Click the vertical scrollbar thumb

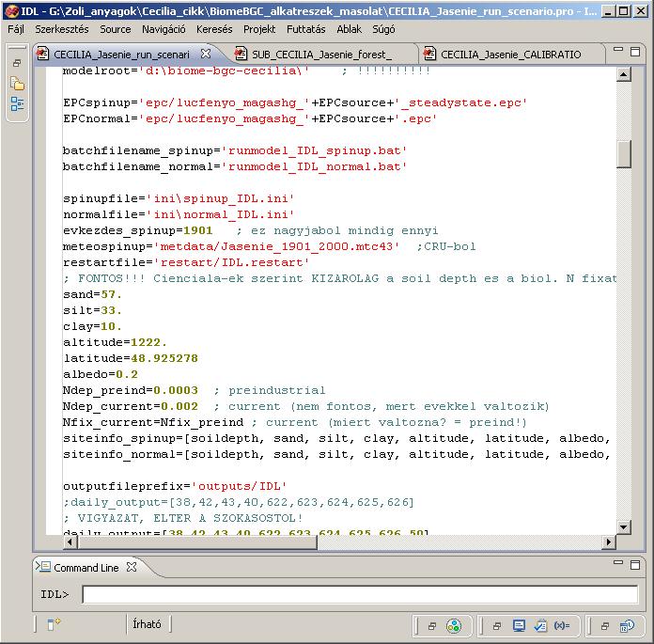click(x=624, y=154)
